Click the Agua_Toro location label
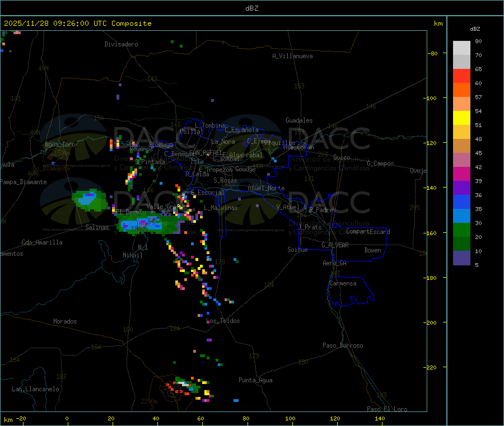This screenshot has height=426, width=504. pyautogui.click(x=60, y=144)
